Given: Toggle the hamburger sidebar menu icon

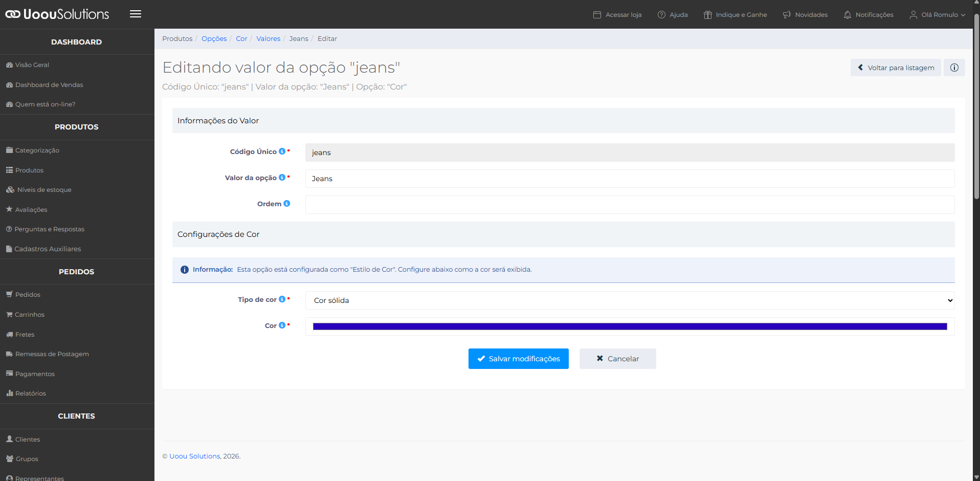Looking at the screenshot, I should pyautogui.click(x=136, y=14).
